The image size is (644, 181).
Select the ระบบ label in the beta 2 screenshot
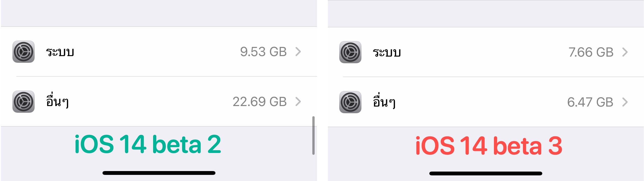click(x=60, y=52)
